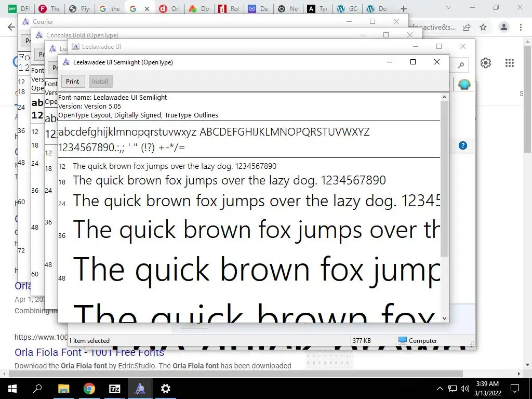Open the Orla Fiola Font search result link

click(89, 352)
